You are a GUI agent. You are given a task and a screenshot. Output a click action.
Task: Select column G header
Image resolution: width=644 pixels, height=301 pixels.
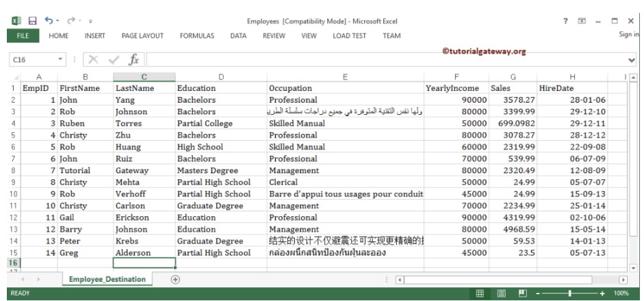coord(513,77)
